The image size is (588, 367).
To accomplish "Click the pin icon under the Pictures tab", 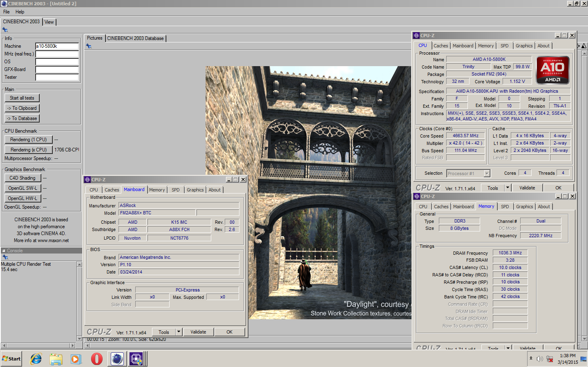I will pyautogui.click(x=89, y=46).
